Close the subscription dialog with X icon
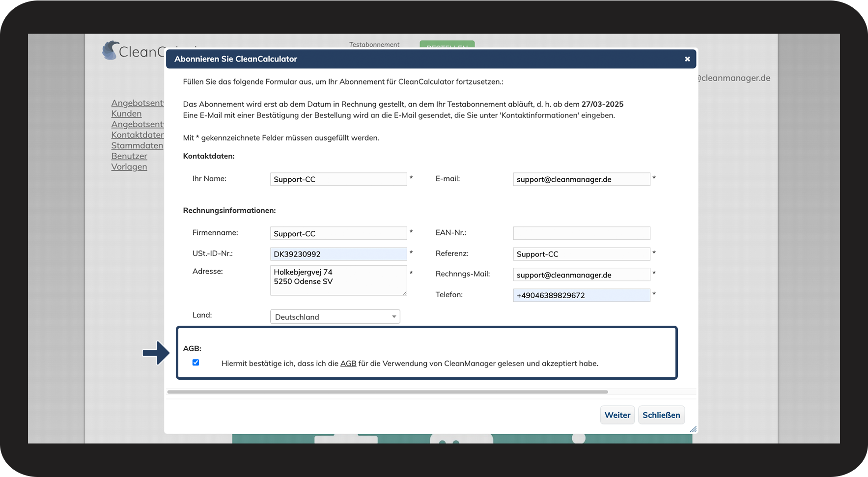 [x=687, y=59]
